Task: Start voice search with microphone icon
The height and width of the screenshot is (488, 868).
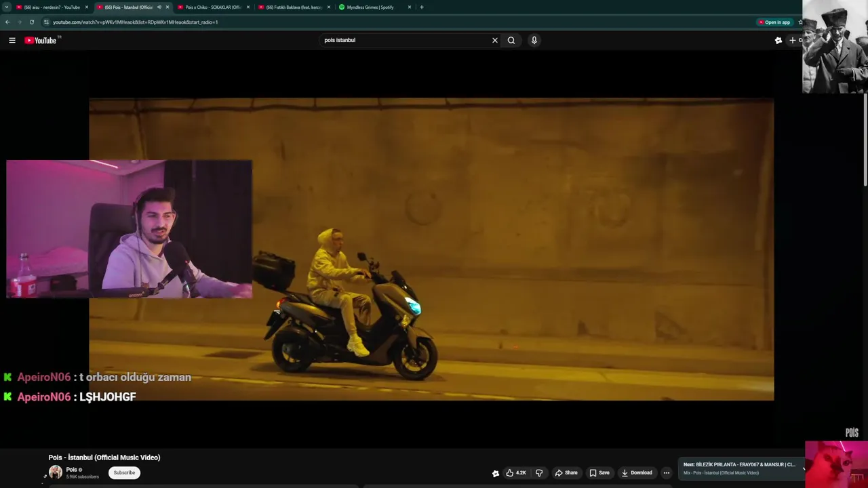Action: 534,40
